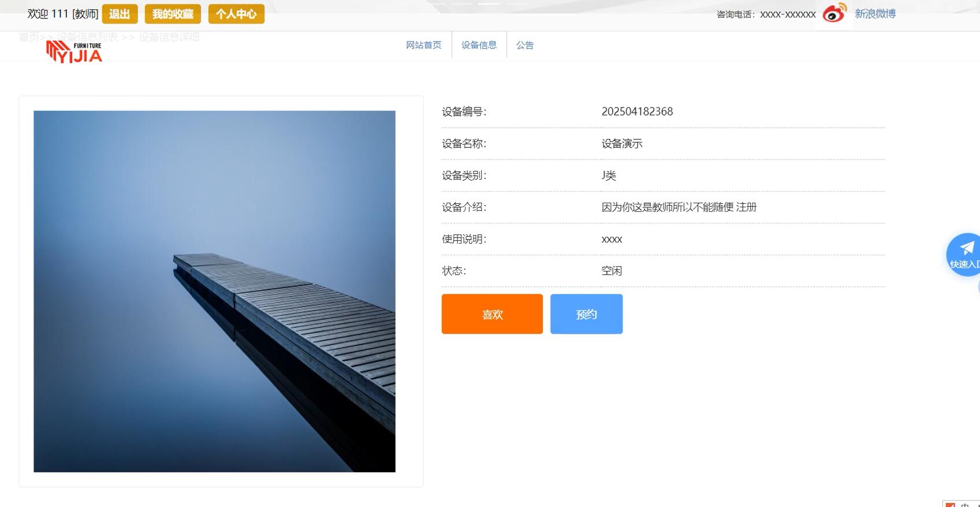Click the 退出 logout button
The width and height of the screenshot is (980, 507).
coord(120,14)
